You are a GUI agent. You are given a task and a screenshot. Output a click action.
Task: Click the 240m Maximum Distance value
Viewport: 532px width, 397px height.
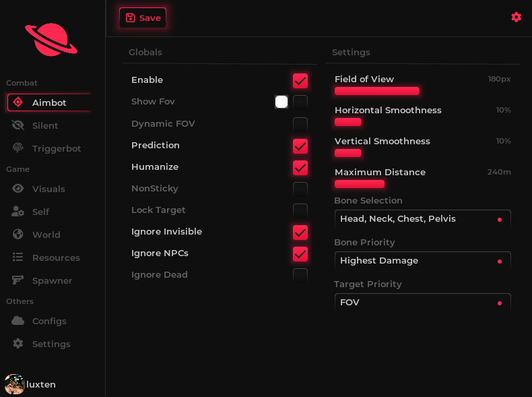(x=499, y=172)
